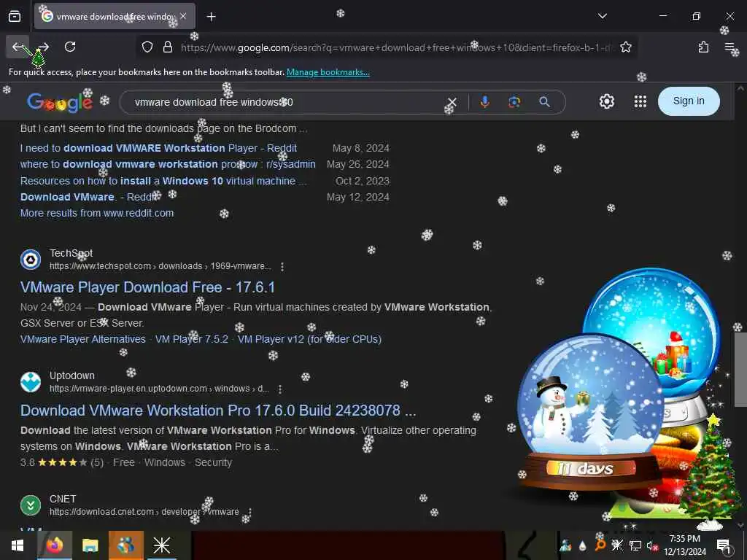Open the VMware Player Alternatives sublink
Screen dimensions: 747x560
point(83,339)
